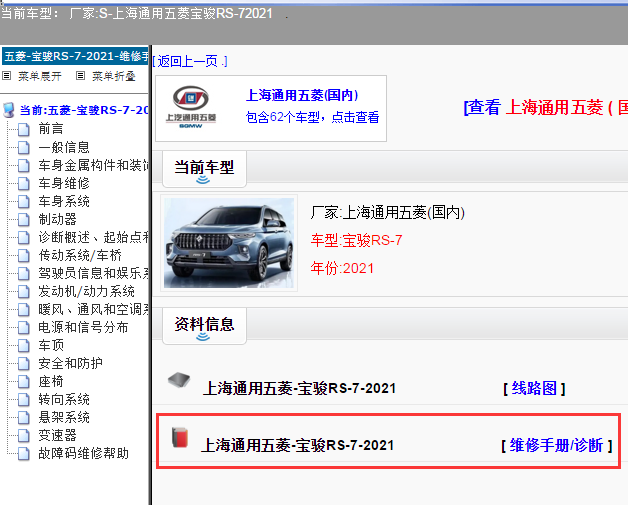This screenshot has width=628, height=505.
Task: Open the 传动系统/车桥 section
Action: (80, 255)
